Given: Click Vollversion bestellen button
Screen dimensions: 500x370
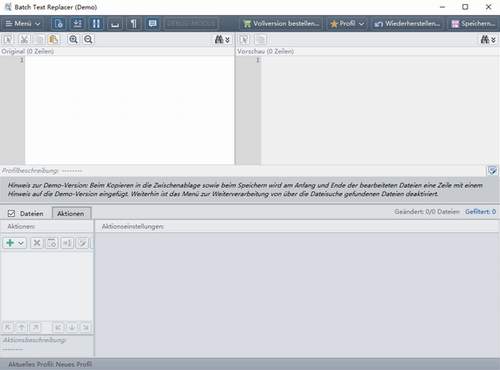Looking at the screenshot, I should coord(281,24).
